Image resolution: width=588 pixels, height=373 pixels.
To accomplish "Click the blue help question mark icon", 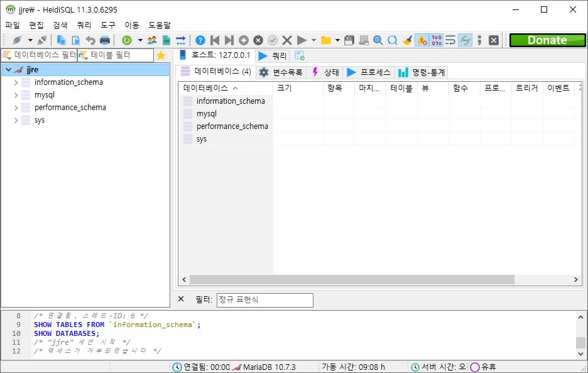I will click(200, 40).
